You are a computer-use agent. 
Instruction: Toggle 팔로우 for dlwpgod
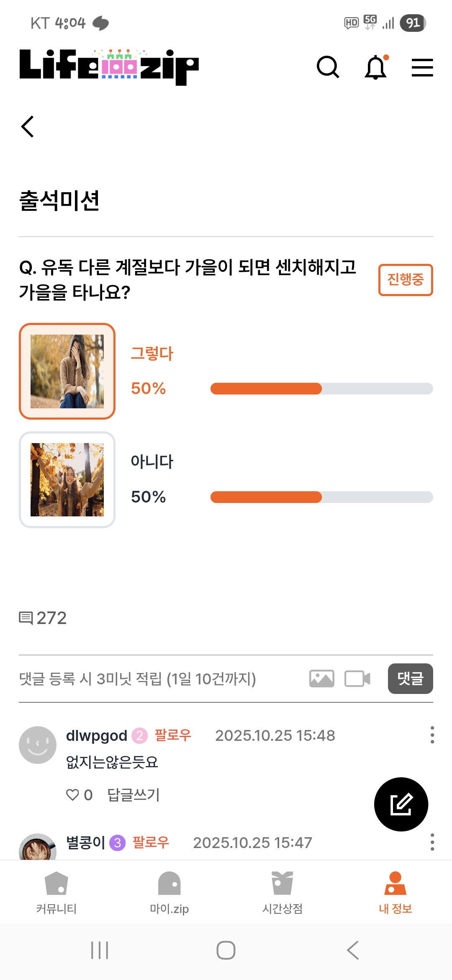172,735
